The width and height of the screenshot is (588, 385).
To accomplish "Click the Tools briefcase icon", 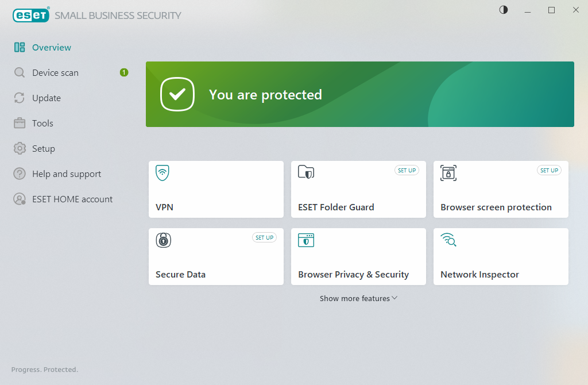I will tap(20, 123).
